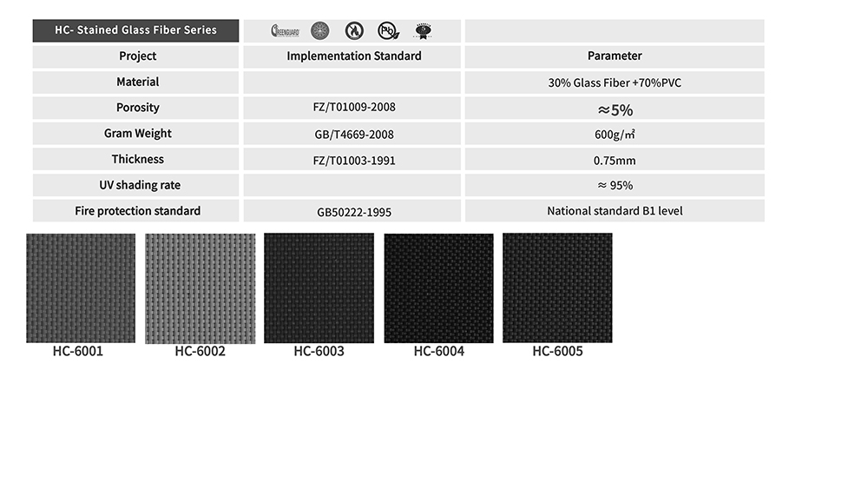This screenshot has width=868, height=489.
Task: Click the FZ/T01009-2008 porosity standard
Action: [353, 109]
